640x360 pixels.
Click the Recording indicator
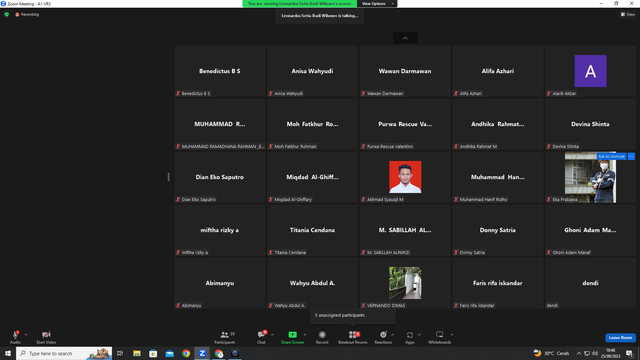click(x=27, y=14)
